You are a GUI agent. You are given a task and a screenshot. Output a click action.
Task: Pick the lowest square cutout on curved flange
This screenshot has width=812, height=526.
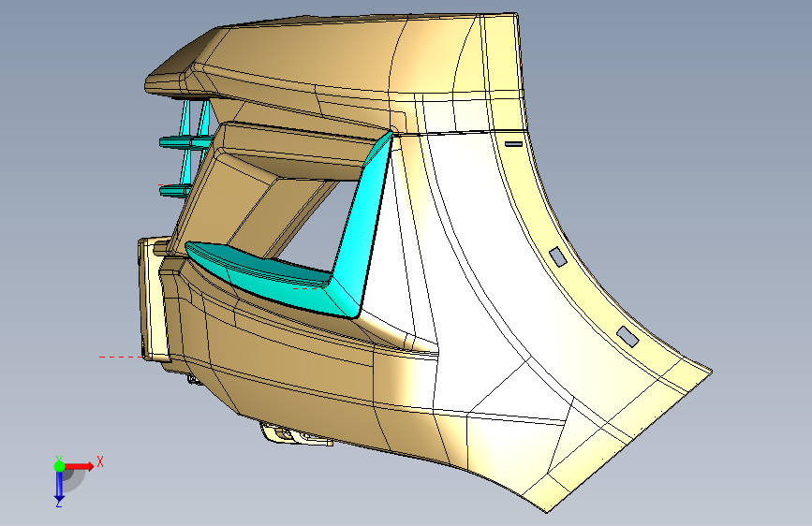627,337
